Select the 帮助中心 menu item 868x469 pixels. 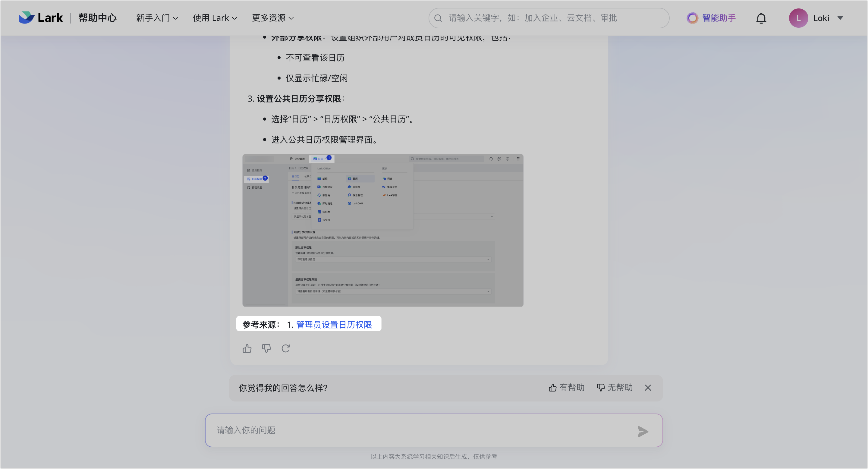point(97,18)
